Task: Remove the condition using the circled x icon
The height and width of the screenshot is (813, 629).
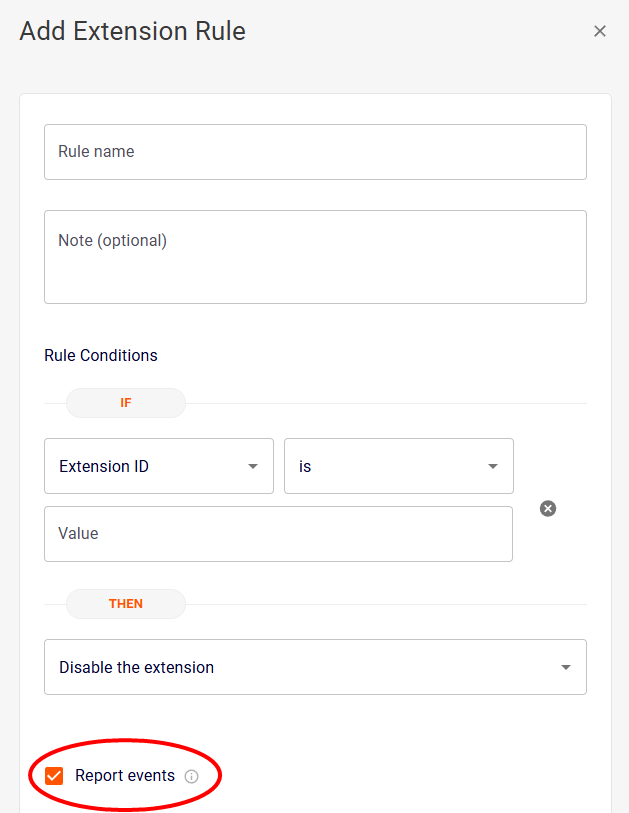Action: coord(548,509)
